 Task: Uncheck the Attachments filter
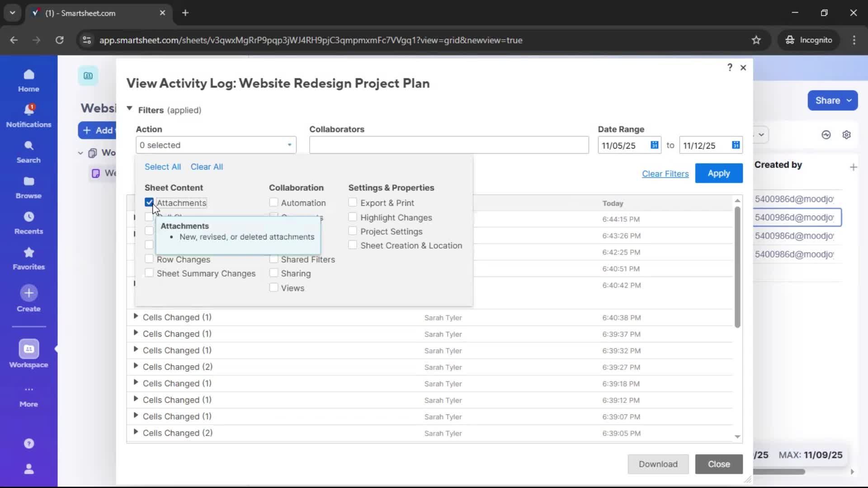149,202
